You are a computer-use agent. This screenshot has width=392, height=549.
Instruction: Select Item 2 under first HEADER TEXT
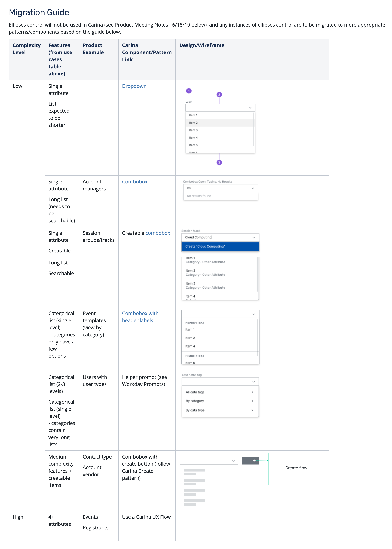[x=220, y=338]
